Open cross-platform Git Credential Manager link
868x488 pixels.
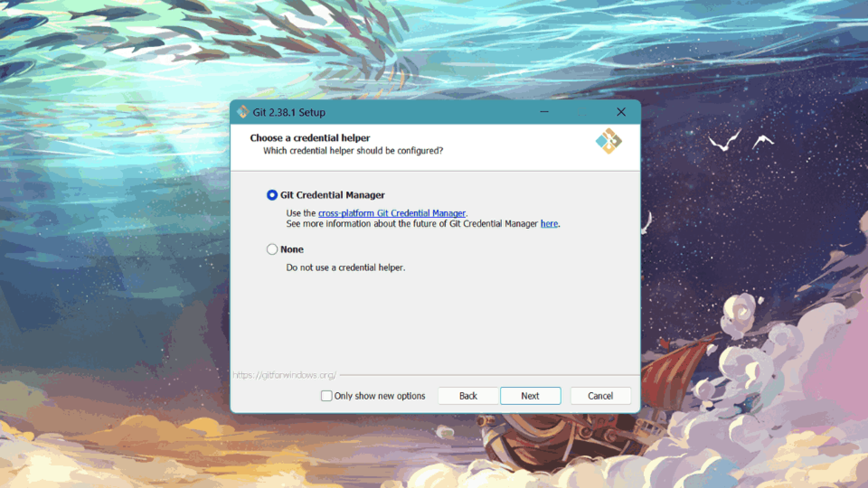coord(391,213)
